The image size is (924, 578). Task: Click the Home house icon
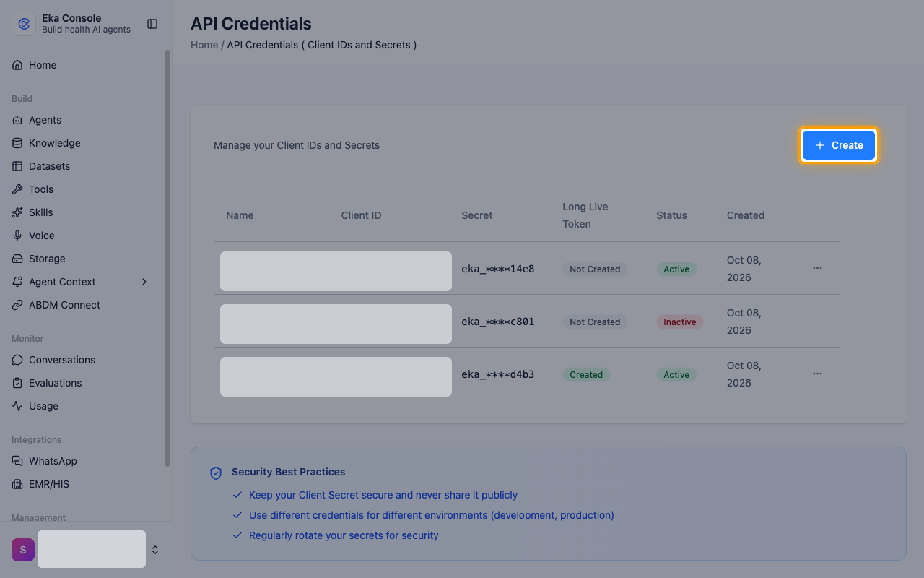tap(17, 65)
